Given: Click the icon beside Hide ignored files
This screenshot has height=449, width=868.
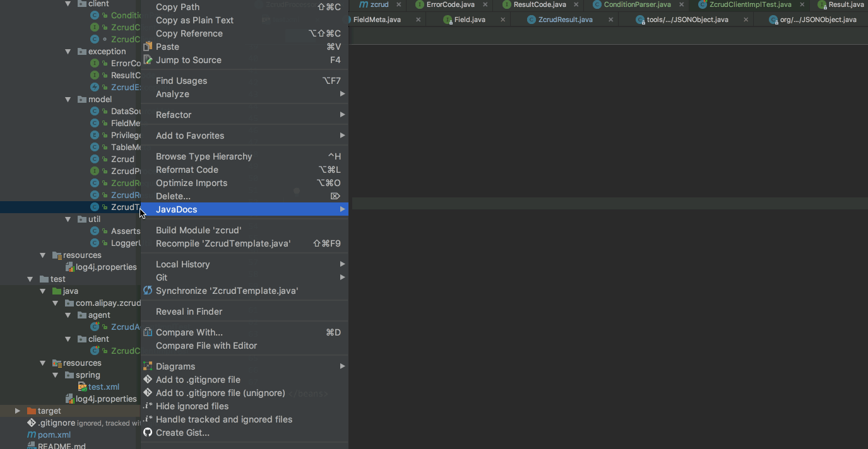Looking at the screenshot, I should pos(148,406).
